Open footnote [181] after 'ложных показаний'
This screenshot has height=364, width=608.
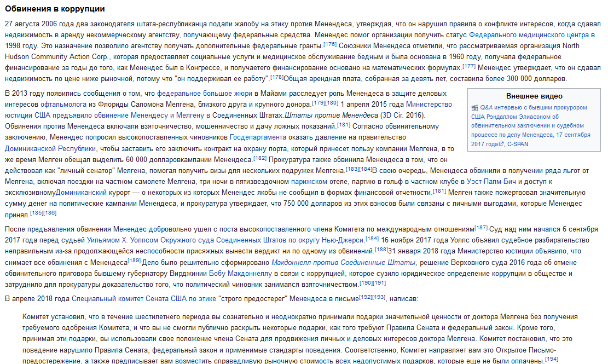pos(344,124)
